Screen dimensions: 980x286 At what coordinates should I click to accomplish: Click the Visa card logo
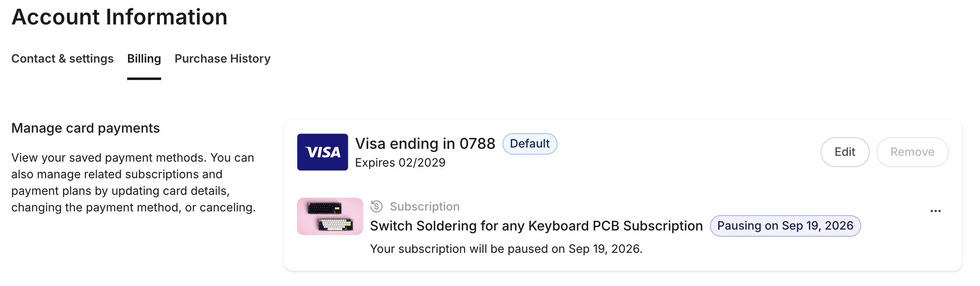pyautogui.click(x=322, y=152)
